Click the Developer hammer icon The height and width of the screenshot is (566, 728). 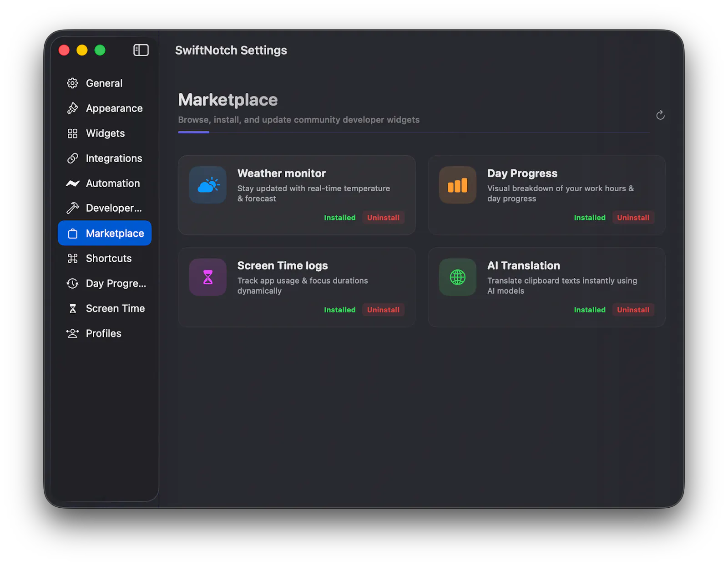click(x=72, y=208)
